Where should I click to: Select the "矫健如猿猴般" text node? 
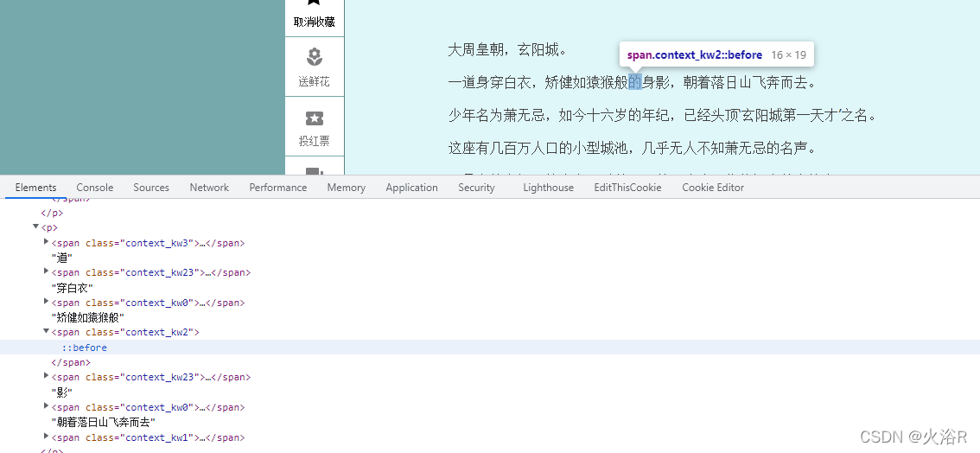pos(88,317)
